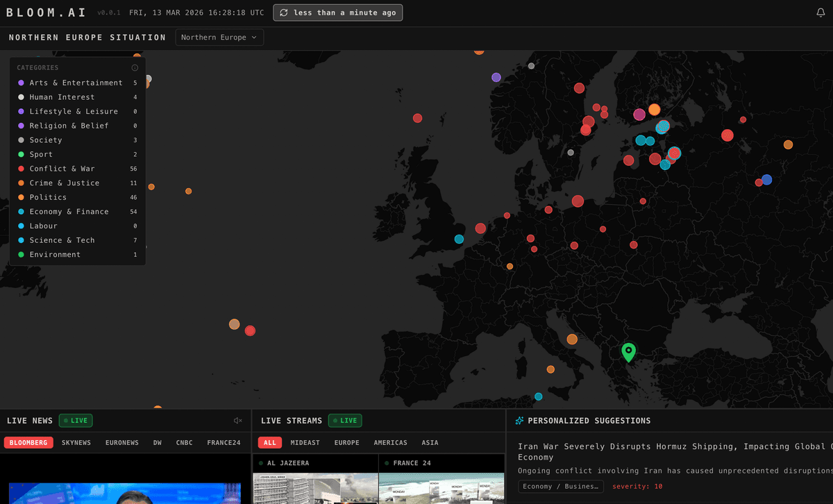Expand the truncated Economy / Business tag

(561, 486)
